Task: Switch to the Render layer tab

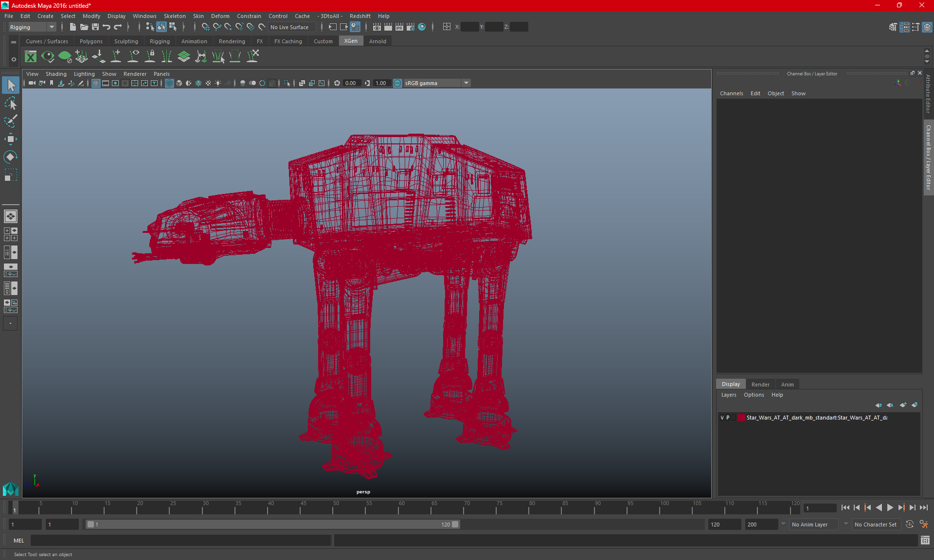Action: [760, 385]
